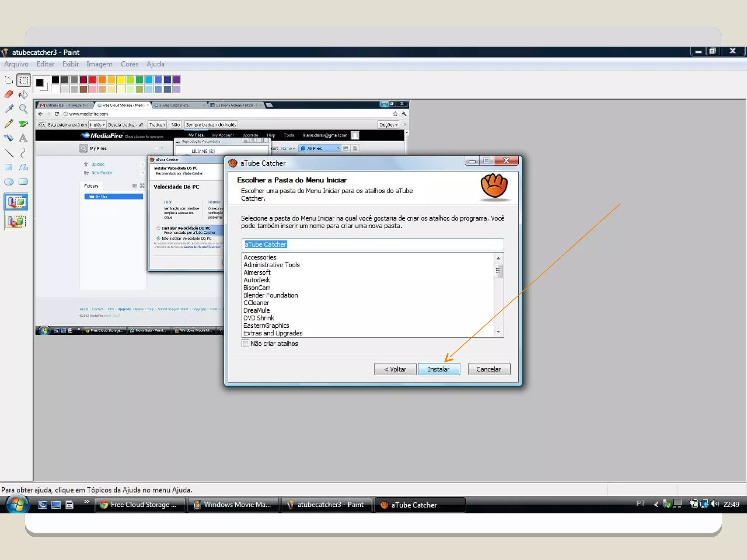Select the Pencil tool
Screen dimensions: 747x560
click(x=8, y=124)
